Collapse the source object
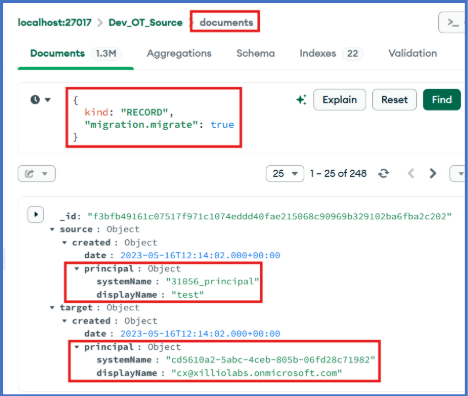The width and height of the screenshot is (468, 396). pyautogui.click(x=52, y=229)
